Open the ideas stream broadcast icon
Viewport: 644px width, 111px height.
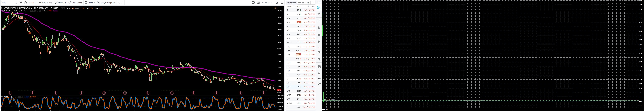coord(319,66)
